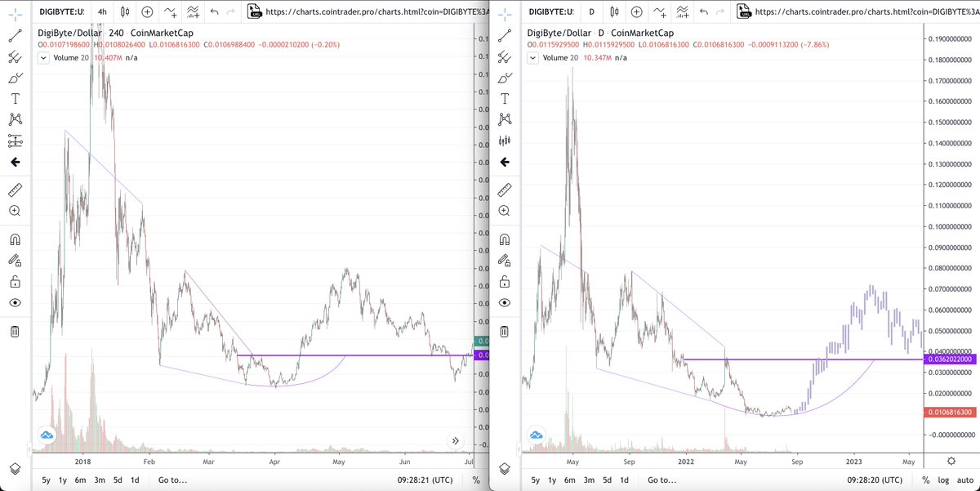Click back arrow in left chart toolbar

coord(15,162)
